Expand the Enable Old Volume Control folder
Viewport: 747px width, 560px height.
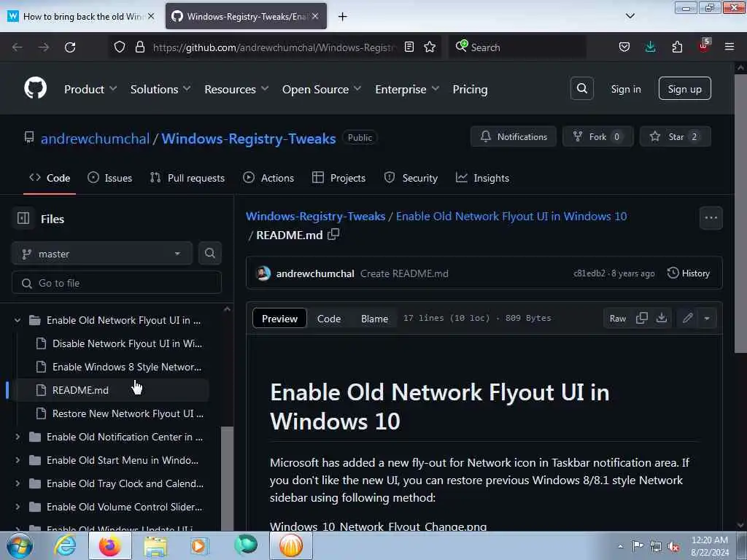coord(18,507)
